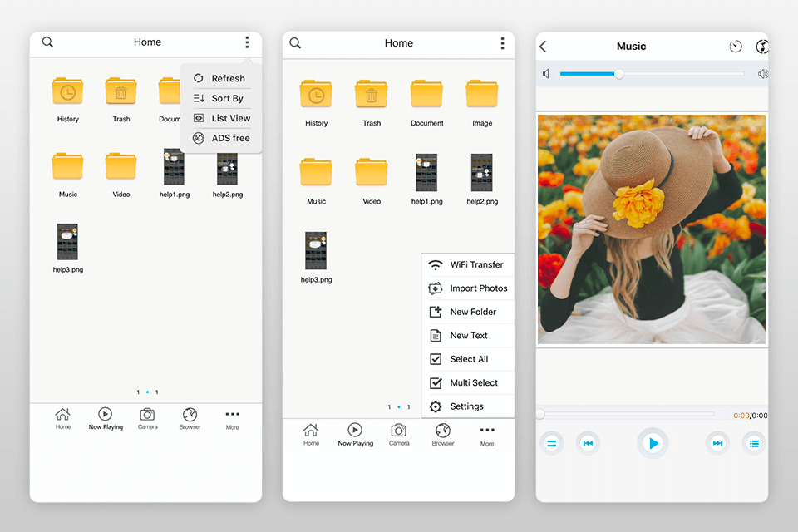
Task: Open the three-dot overflow menu
Action: [247, 42]
